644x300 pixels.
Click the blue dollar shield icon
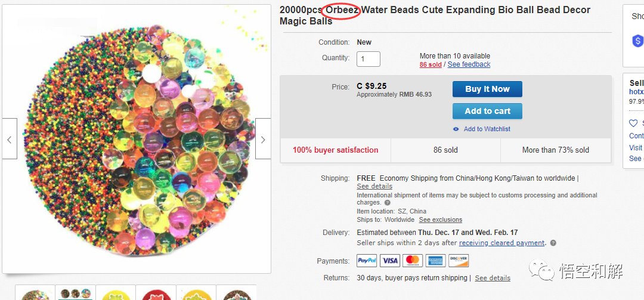click(x=637, y=41)
